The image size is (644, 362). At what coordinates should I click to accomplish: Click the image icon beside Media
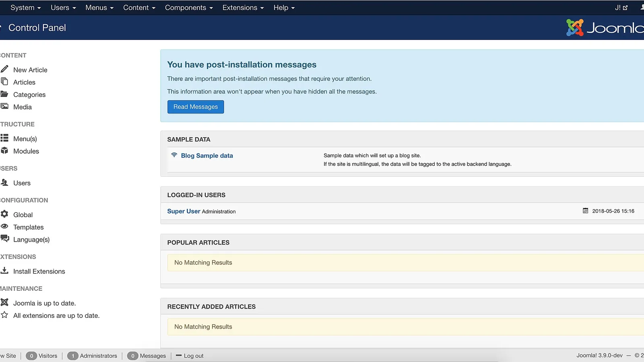(4, 106)
